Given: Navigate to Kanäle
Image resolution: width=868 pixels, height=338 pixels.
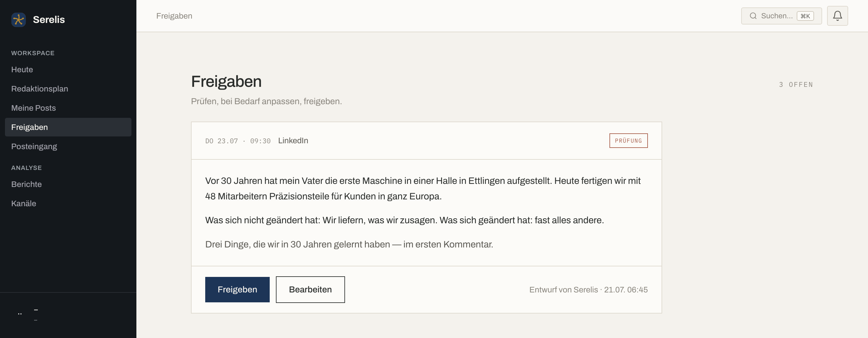Looking at the screenshot, I should (x=68, y=203).
